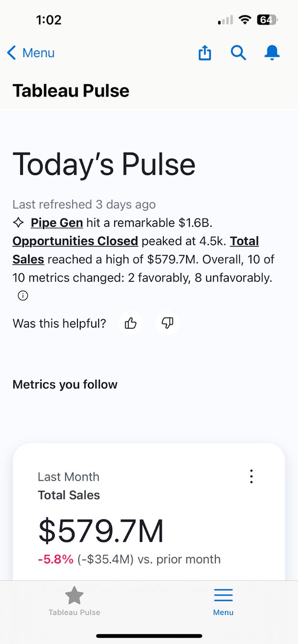Viewport: 298px width, 644px height.
Task: Tap the share icon in the top bar
Action: [204, 53]
